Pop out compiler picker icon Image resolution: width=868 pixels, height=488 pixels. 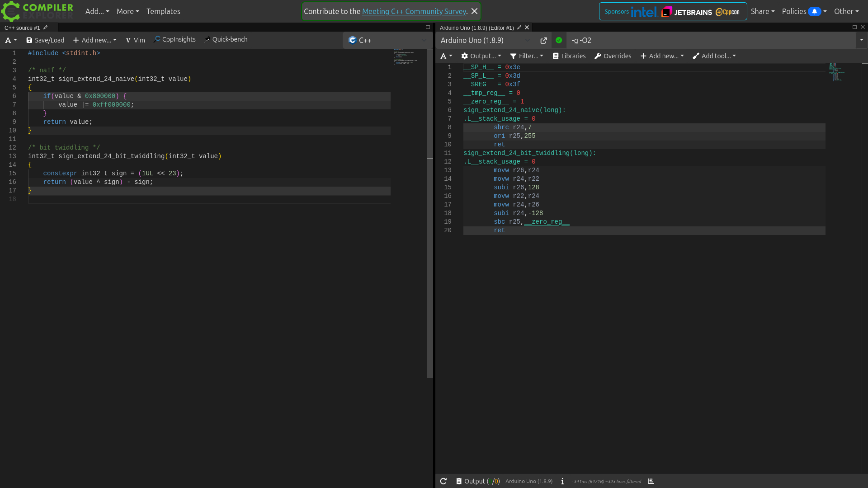pyautogui.click(x=543, y=40)
